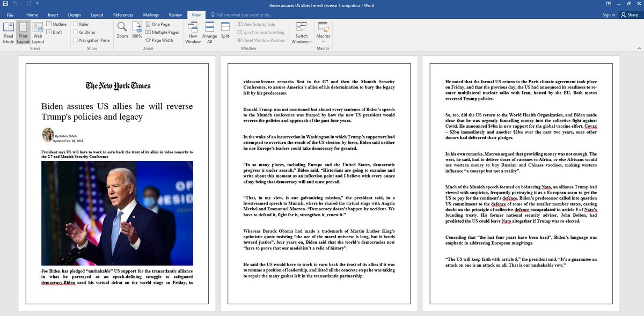Click the headline 'Biden assures US allies'
This screenshot has width=644, height=316.
(x=117, y=112)
